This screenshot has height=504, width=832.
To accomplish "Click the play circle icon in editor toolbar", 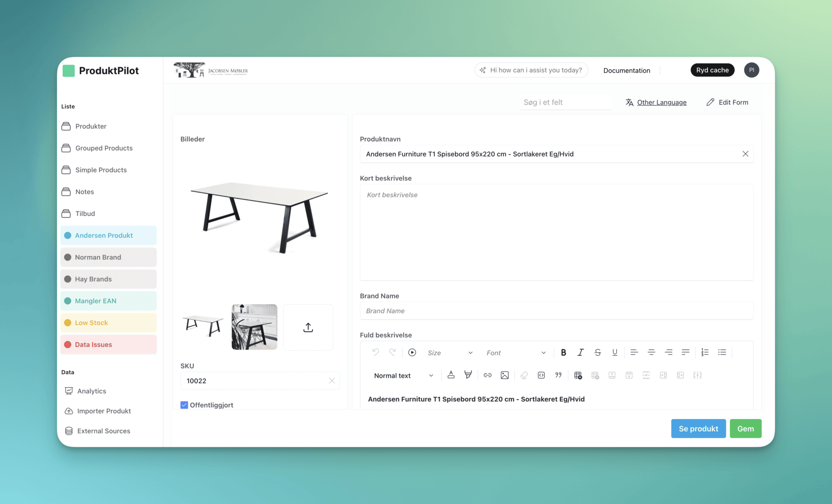I will point(412,352).
